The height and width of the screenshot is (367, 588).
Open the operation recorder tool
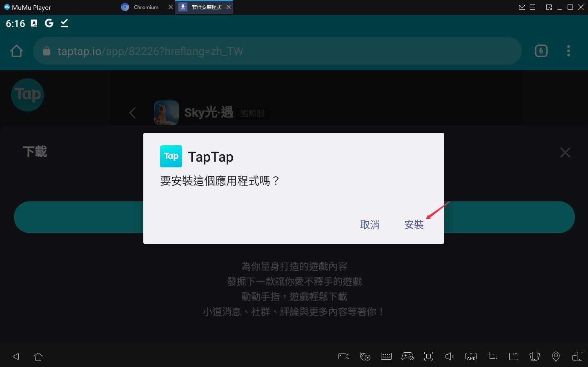tap(365, 356)
